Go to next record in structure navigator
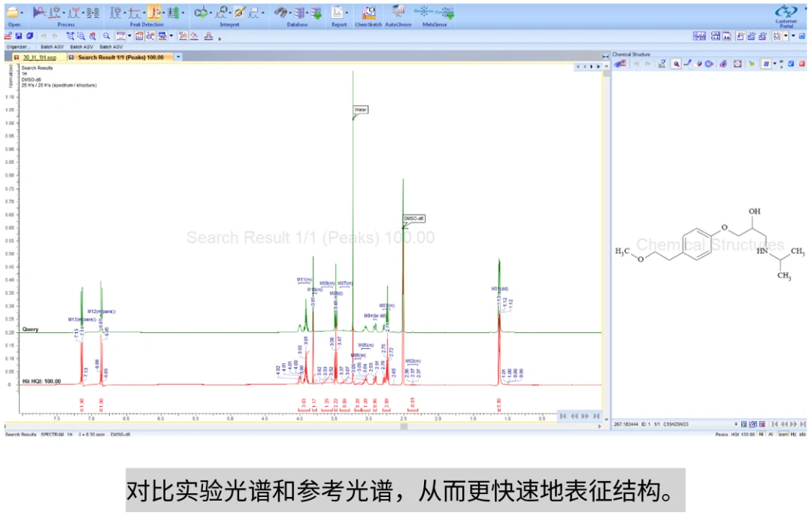The width and height of the screenshot is (812, 515). pos(794,424)
